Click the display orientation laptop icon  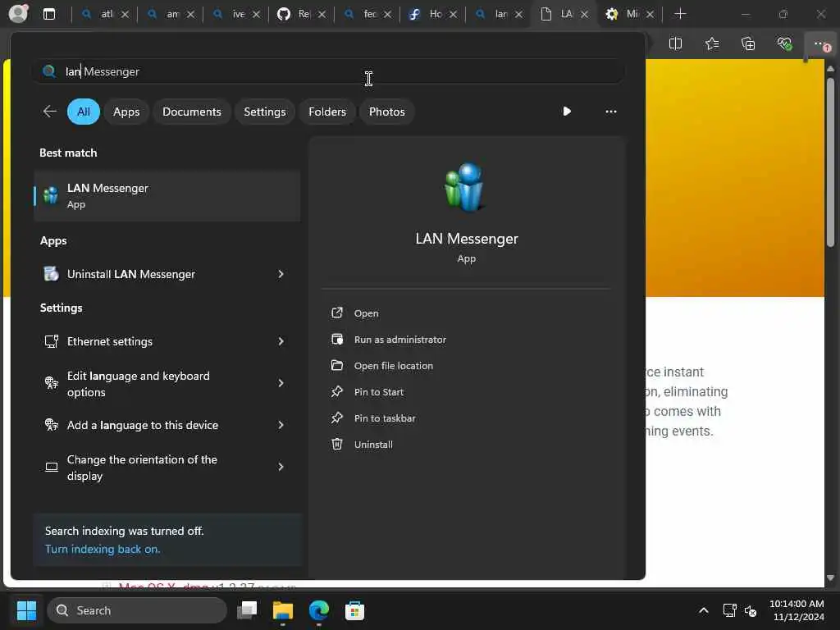pos(52,467)
